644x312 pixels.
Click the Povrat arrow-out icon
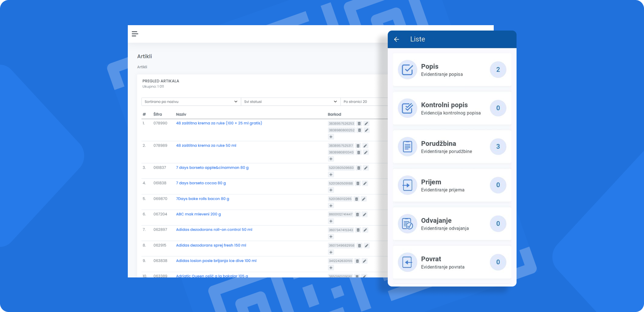click(x=407, y=262)
